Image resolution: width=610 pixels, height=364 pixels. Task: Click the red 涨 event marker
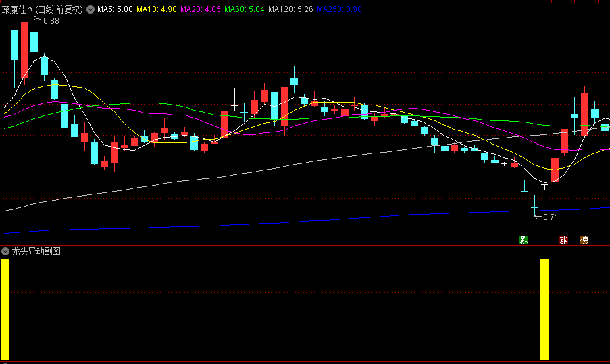(x=563, y=240)
